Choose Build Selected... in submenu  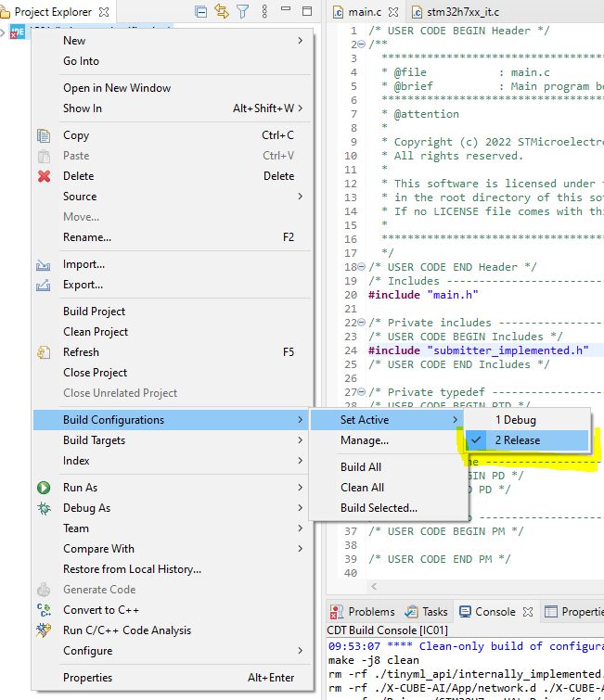click(388, 508)
